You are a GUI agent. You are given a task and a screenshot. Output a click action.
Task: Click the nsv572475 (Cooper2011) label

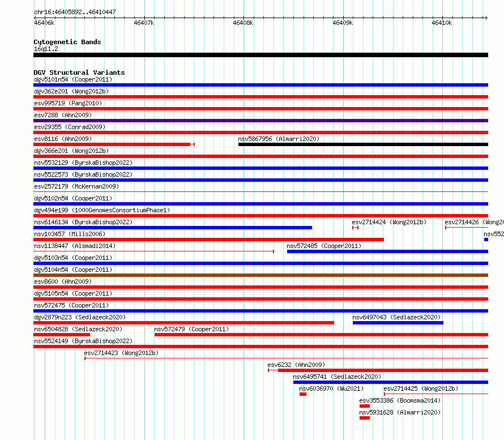(x=71, y=305)
